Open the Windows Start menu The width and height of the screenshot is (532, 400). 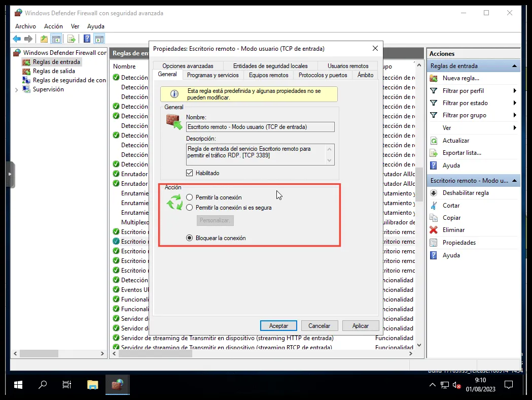[18, 385]
